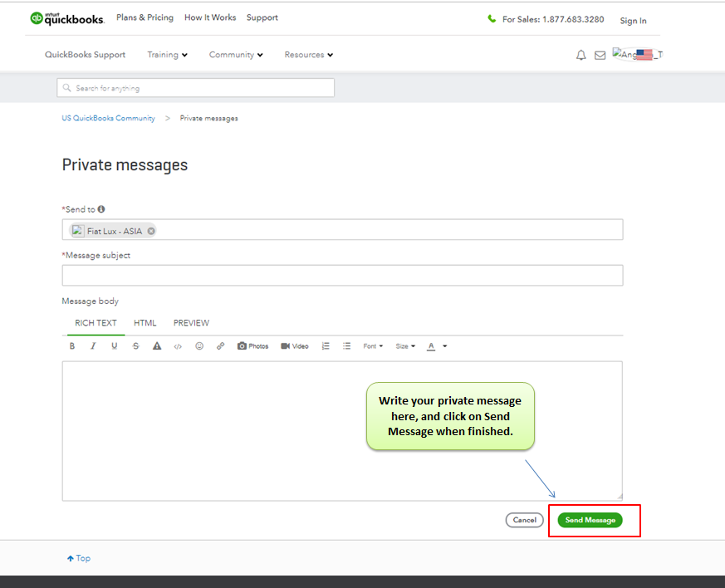Screen dimensions: 725x588
Task: Open the Size dropdown
Action: [x=405, y=346]
